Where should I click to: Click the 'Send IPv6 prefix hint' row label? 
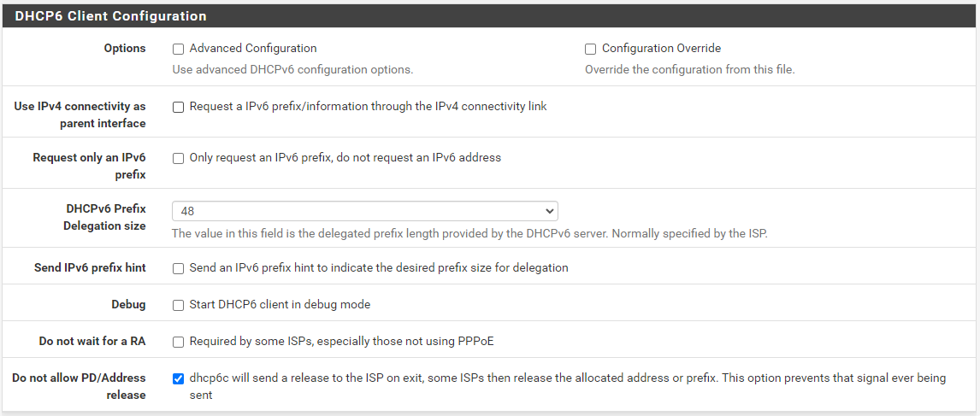[x=90, y=268]
